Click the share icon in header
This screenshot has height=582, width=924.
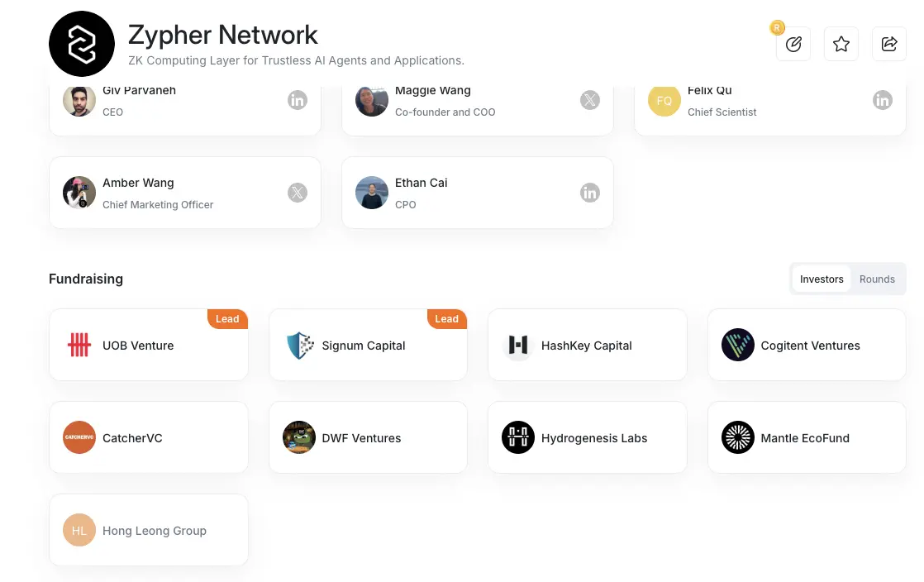click(x=889, y=45)
